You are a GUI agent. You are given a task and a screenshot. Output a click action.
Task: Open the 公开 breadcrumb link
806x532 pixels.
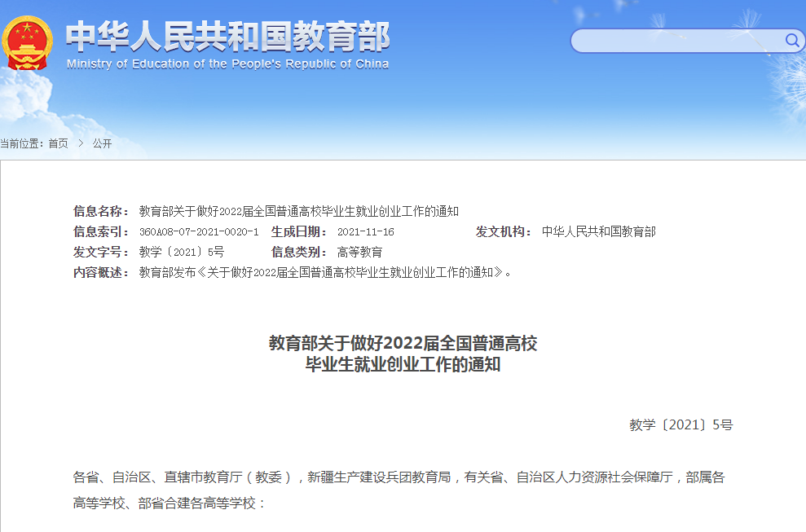pyautogui.click(x=102, y=143)
